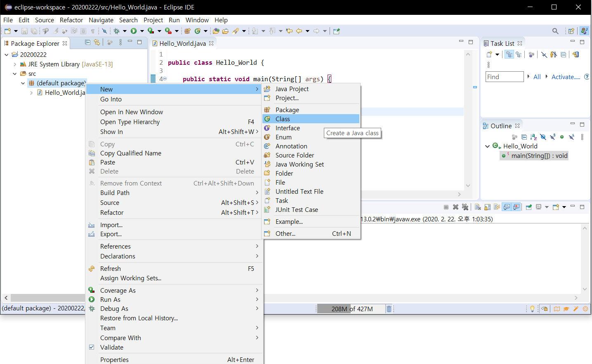Click the heap memory usage bar
This screenshot has height=364, width=592.
(x=351, y=309)
